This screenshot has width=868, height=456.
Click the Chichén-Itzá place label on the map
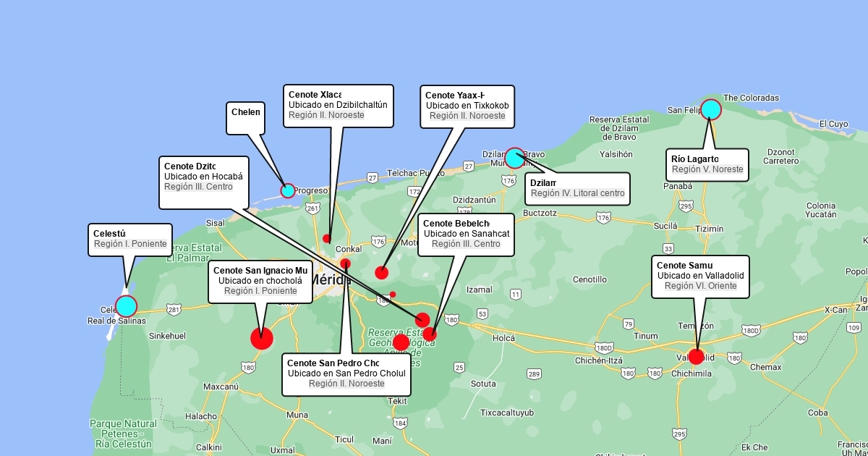598,360
